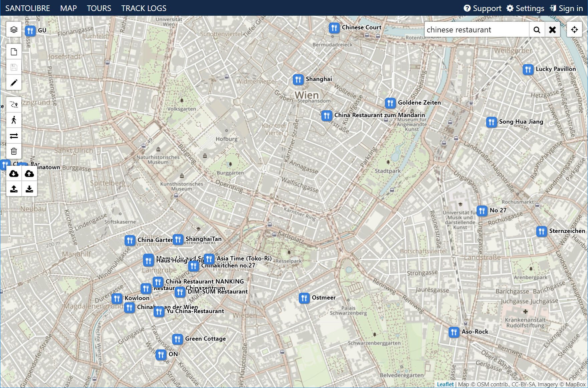Select the Chinese Court restaurant marker
588x388 pixels.
click(334, 28)
